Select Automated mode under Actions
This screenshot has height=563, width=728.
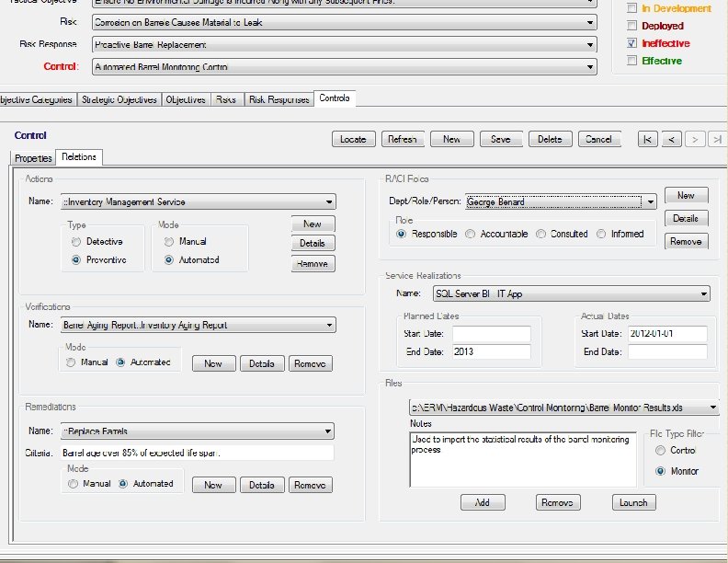click(169, 259)
